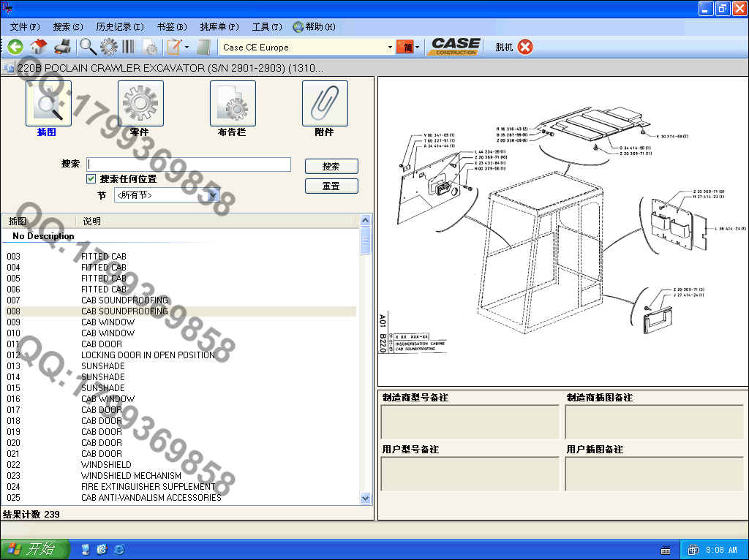Click the printer icon in toolbar
The height and width of the screenshot is (560, 749).
63,47
